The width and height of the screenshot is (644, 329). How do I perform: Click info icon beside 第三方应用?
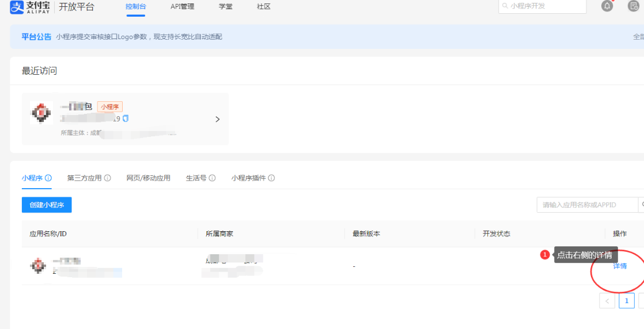coord(108,178)
